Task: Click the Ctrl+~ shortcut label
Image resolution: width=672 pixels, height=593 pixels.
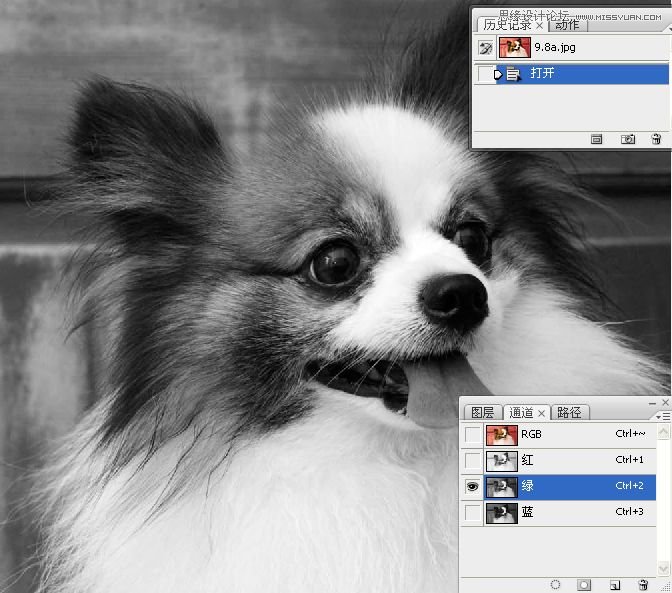Action: (x=630, y=434)
